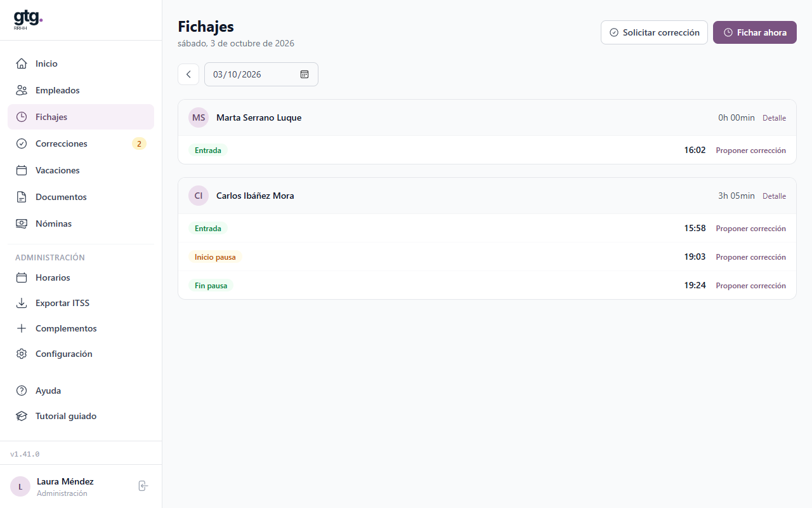Open Detalle for Marta Serrano Luque

coord(774,118)
